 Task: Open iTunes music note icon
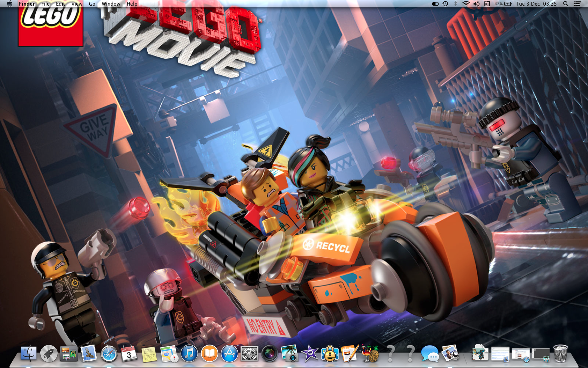[189, 353]
